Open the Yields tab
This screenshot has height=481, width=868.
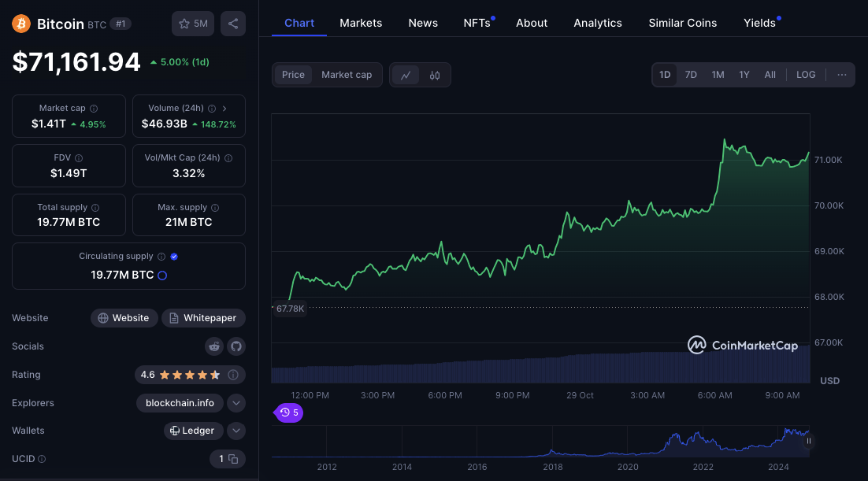tap(760, 24)
